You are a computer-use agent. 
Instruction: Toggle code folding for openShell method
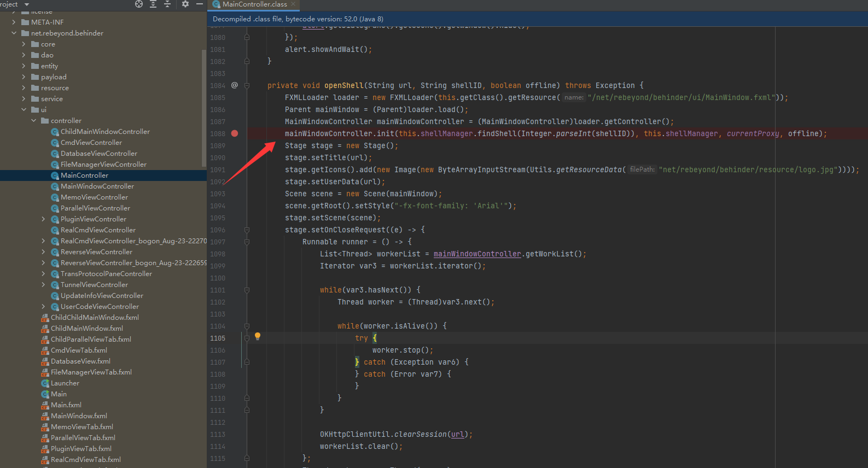[247, 86]
